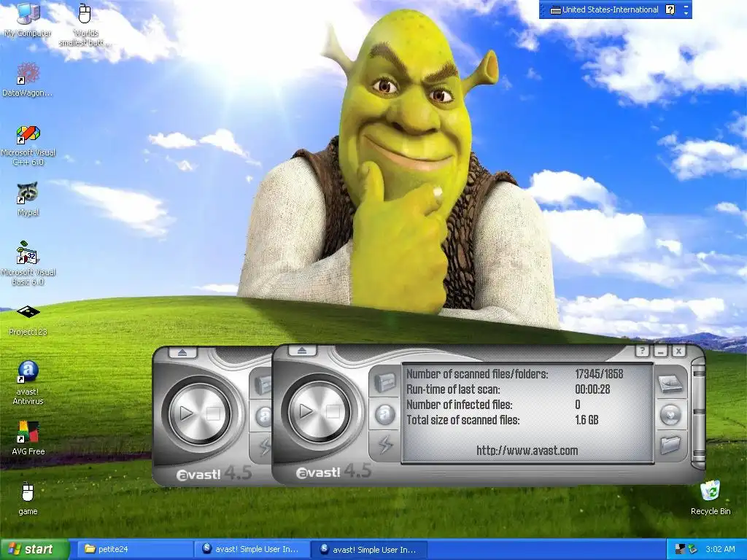The image size is (747, 560).
Task: Select avast! Antivirus desktop shortcut
Action: coord(28,382)
